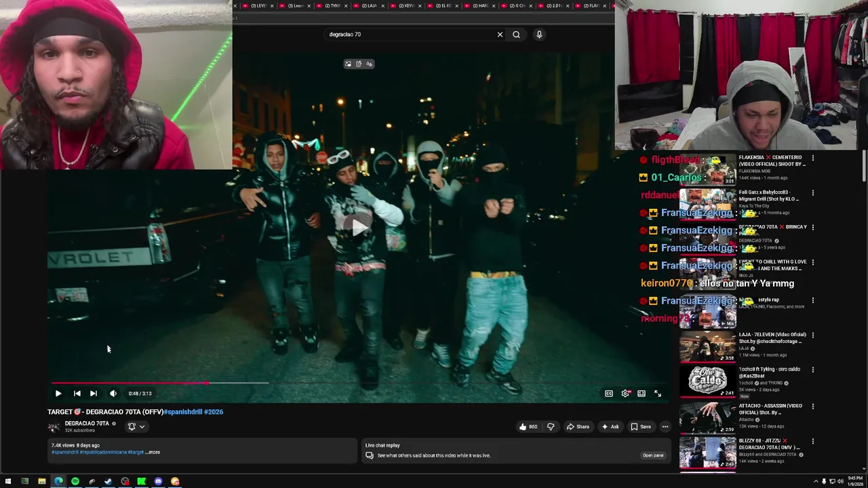This screenshot has height=488, width=868.
Task: Open options menu for ATTACHO ASSASSIN video
Action: click(x=813, y=406)
